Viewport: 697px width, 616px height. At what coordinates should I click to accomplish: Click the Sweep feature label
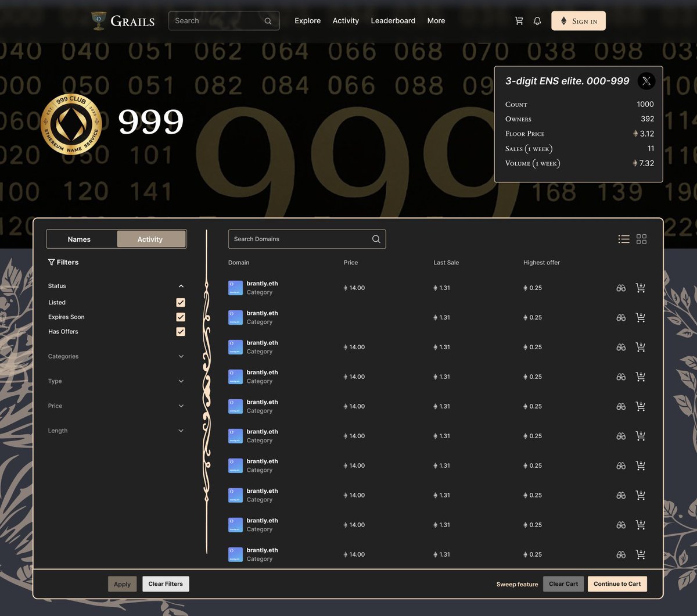(517, 584)
